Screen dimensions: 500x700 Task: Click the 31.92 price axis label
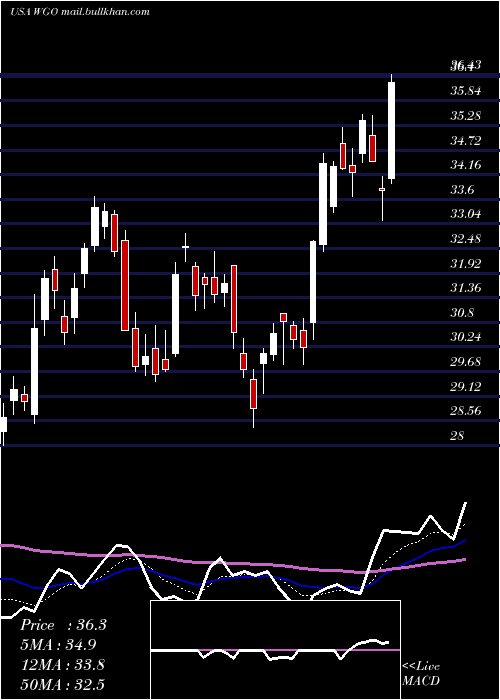[x=466, y=264]
